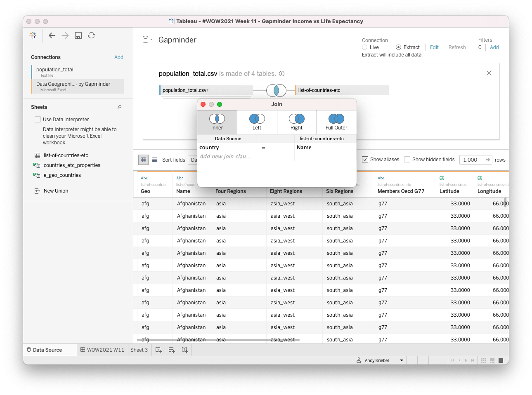Click the Six Regions column header
Screen dimensions: 532x395
[340, 191]
